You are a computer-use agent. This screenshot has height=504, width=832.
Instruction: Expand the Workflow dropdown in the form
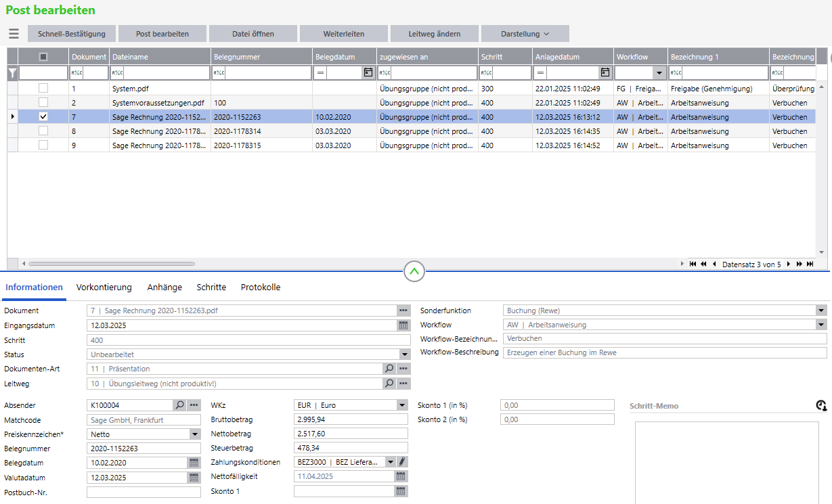click(821, 325)
